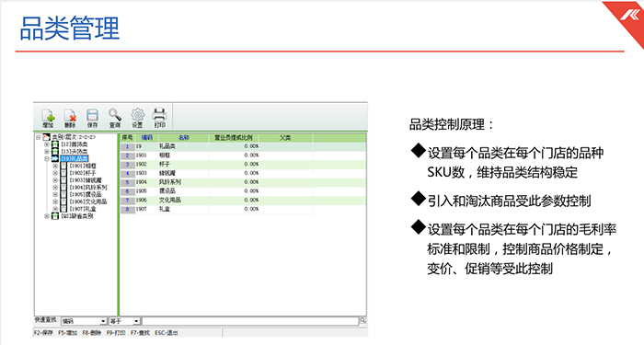Click the 保存 (Save) floppy icon
Screen dimensions: 644x345
tap(92, 119)
